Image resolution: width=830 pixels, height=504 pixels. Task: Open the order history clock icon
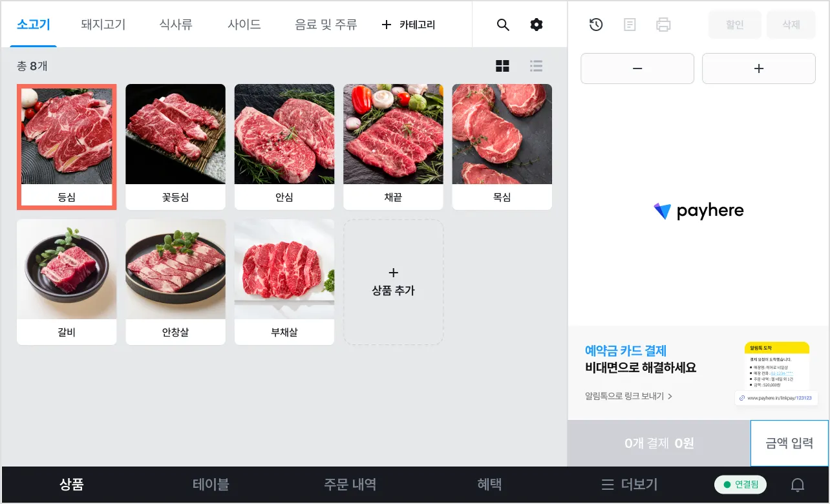(x=596, y=25)
